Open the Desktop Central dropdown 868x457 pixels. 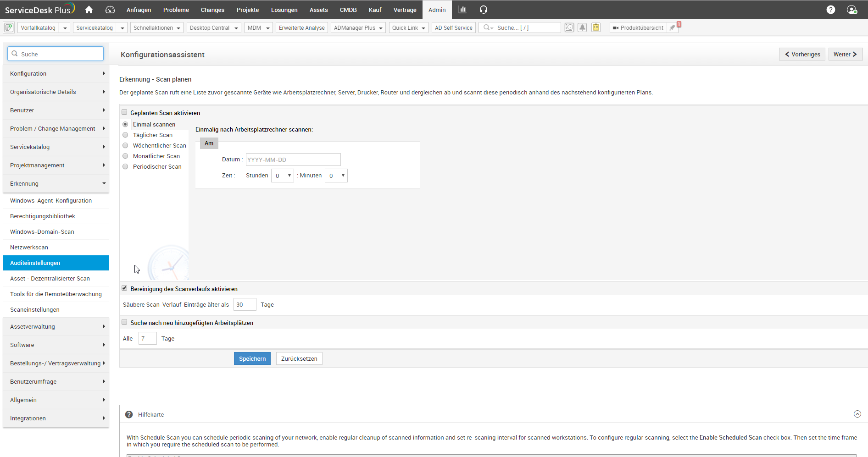[214, 28]
